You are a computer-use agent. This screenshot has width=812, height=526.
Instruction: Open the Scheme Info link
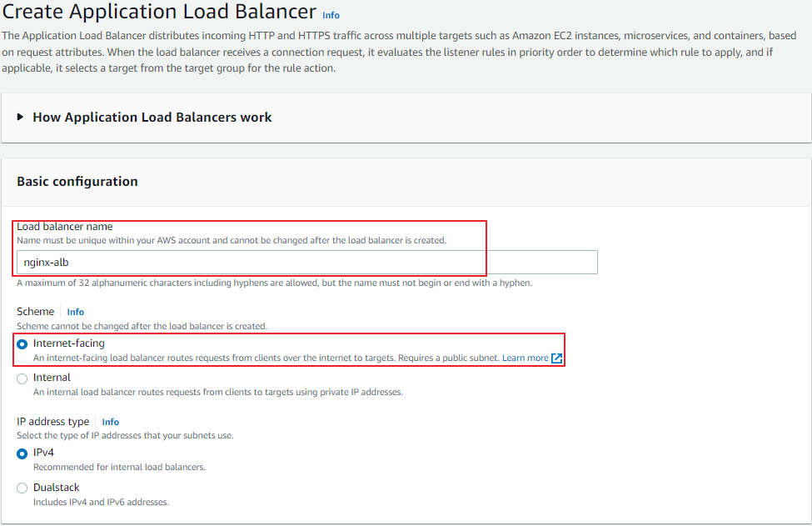(x=75, y=312)
